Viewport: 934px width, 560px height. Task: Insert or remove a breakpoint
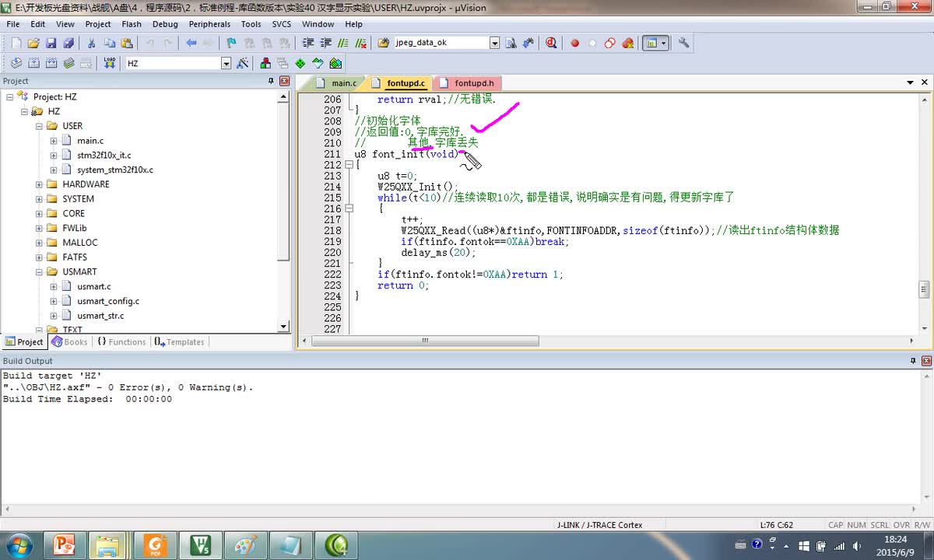click(575, 44)
